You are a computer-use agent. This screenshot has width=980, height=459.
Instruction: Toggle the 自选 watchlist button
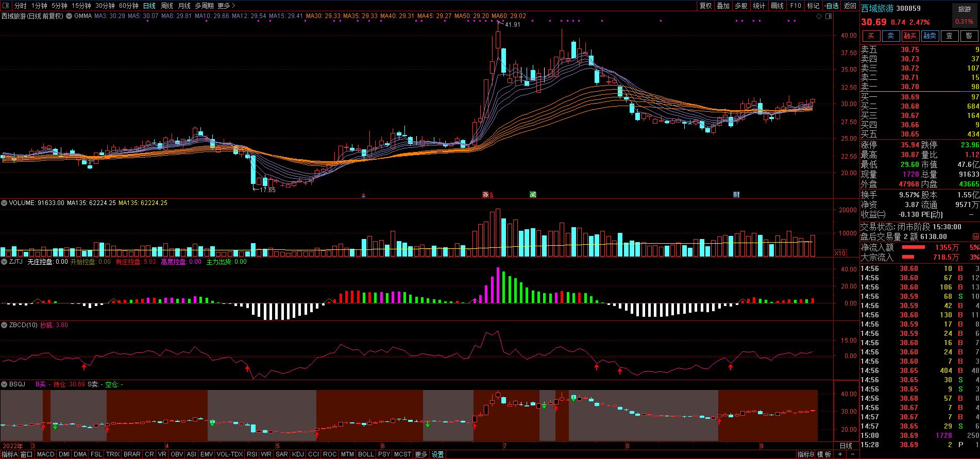coord(831,6)
